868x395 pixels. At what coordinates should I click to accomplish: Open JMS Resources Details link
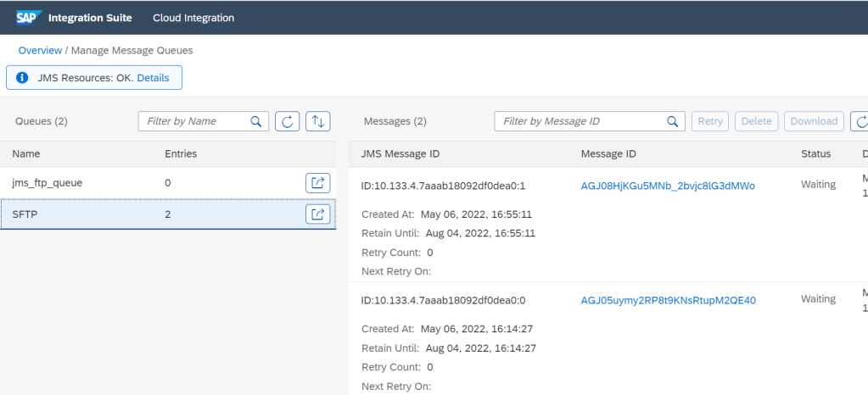click(x=153, y=78)
